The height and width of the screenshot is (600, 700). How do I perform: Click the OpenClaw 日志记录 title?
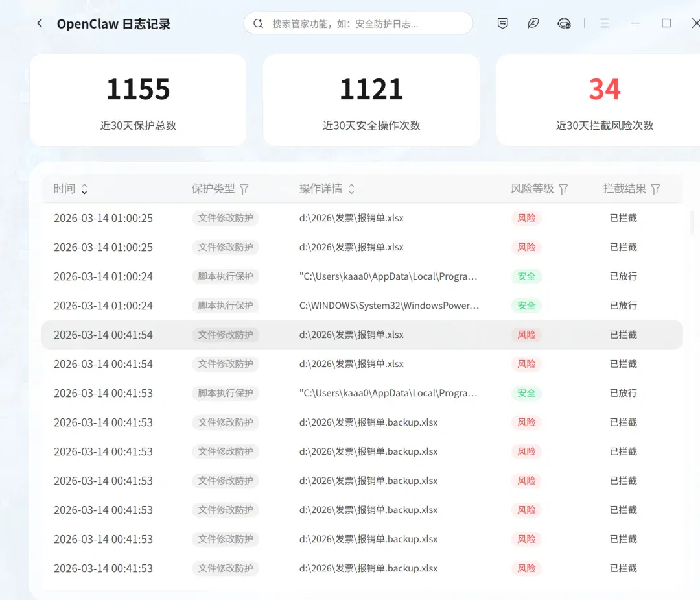pos(113,24)
